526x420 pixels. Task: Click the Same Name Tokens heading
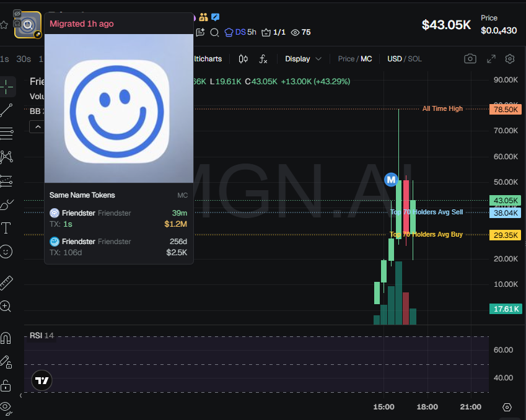point(82,195)
